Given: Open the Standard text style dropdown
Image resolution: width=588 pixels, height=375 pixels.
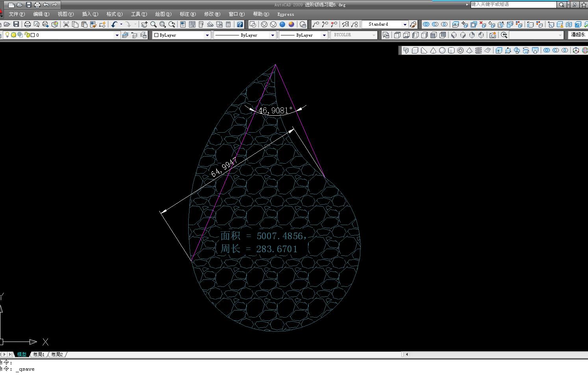Looking at the screenshot, I should pyautogui.click(x=405, y=24).
